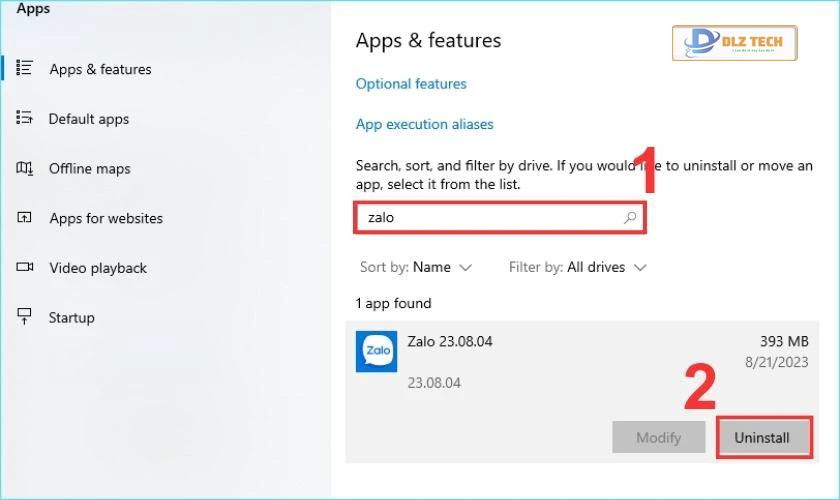The width and height of the screenshot is (840, 500).
Task: Open the Filter by All drives dropdown
Action: tap(578, 267)
